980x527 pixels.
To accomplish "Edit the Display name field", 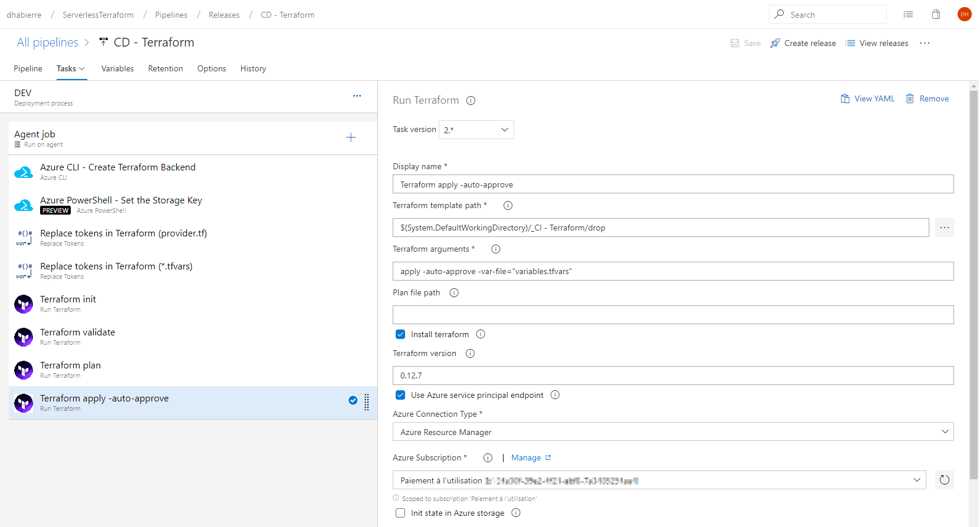I will click(673, 184).
